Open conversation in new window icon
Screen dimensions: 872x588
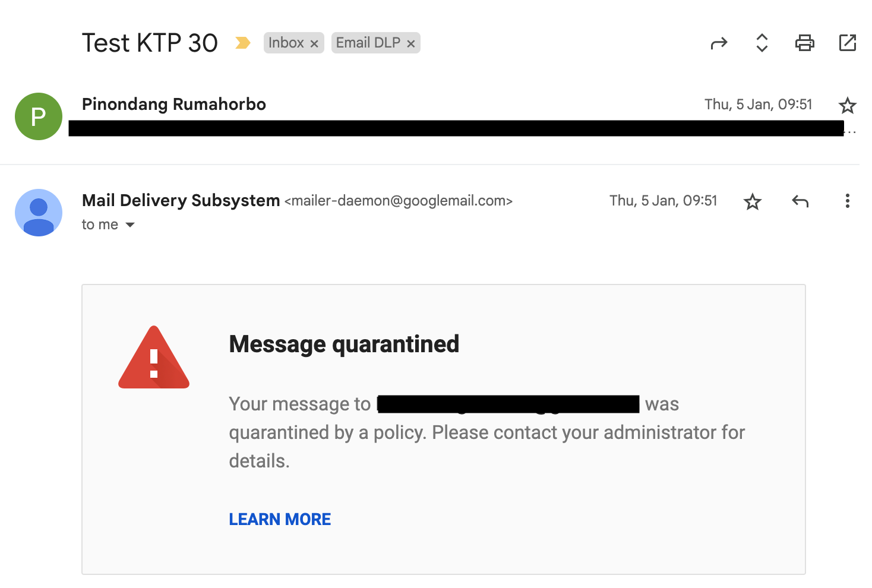848,43
